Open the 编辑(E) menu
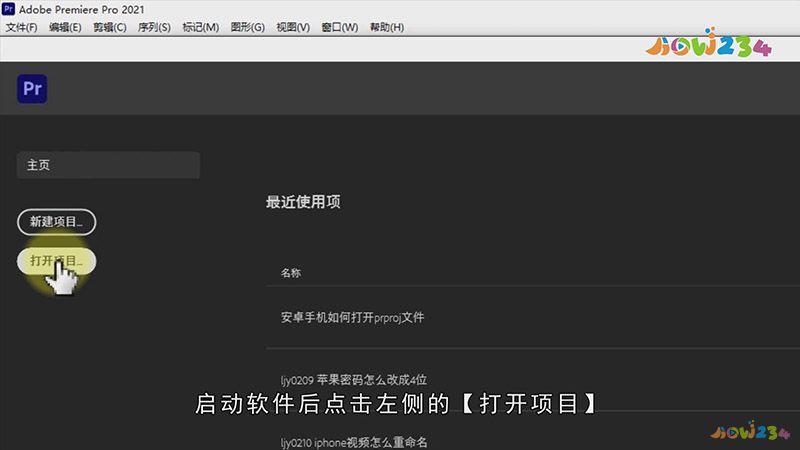This screenshot has height=450, width=800. [65, 27]
